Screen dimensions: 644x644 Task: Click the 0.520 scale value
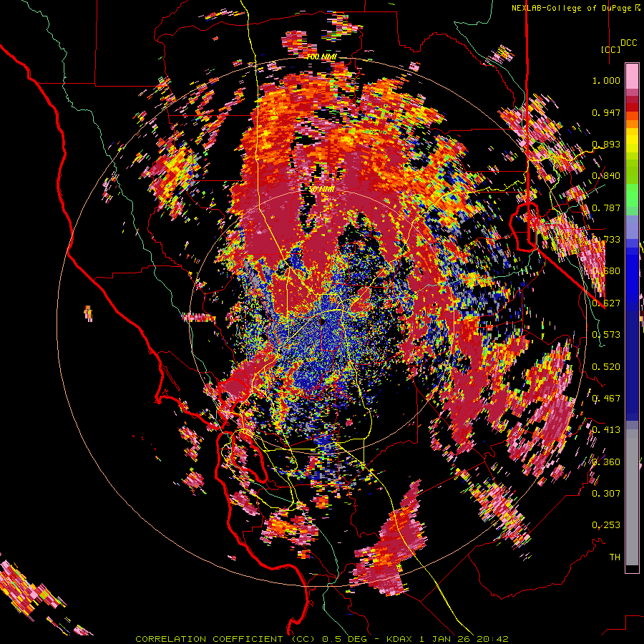click(606, 367)
